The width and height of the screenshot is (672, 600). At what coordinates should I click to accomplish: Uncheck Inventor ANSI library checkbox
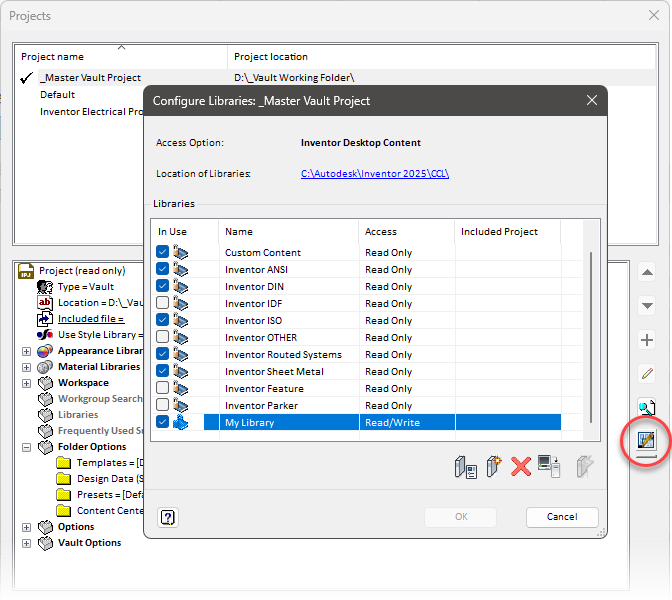point(162,269)
